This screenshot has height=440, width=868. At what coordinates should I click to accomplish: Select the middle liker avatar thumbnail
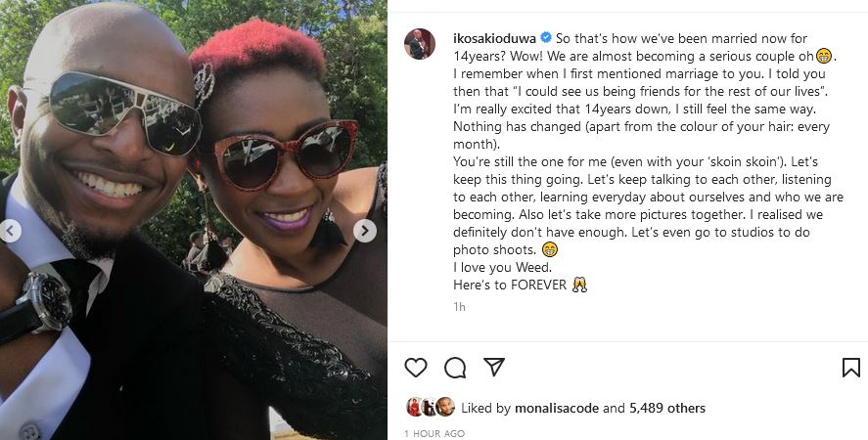(430, 407)
